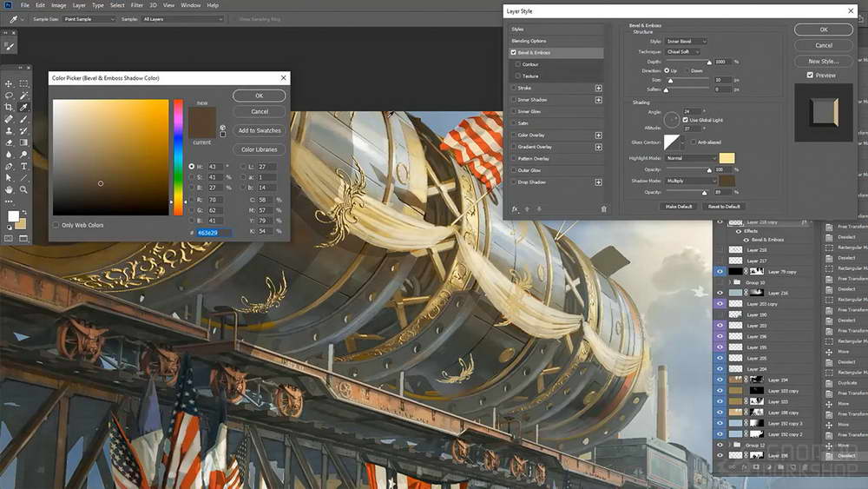Open the Layer menu
Image resolution: width=868 pixels, height=489 pixels.
click(79, 5)
